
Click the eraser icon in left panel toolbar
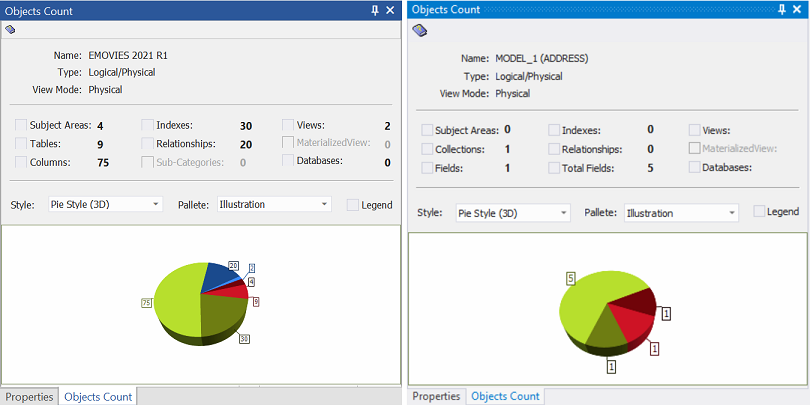pos(10,30)
